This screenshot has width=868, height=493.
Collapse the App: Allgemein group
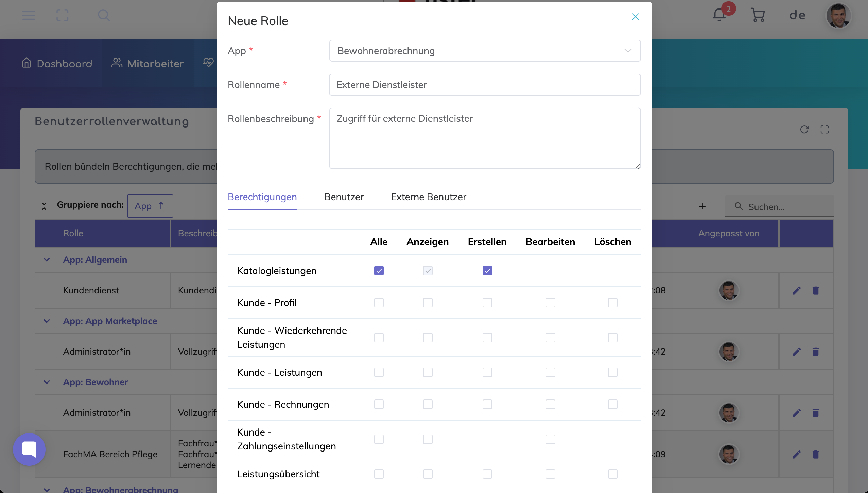tap(47, 260)
